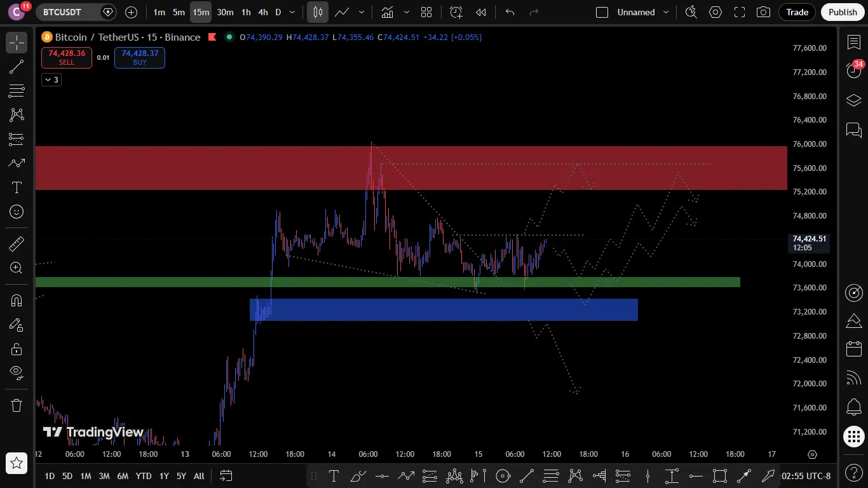Expand the Indicators favorites dropdown arrow
The height and width of the screenshot is (488, 868).
[406, 12]
